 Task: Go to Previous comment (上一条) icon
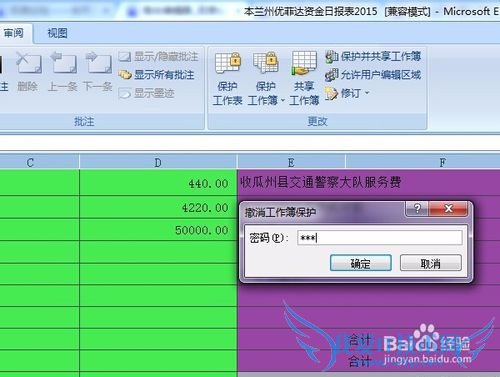[x=63, y=71]
